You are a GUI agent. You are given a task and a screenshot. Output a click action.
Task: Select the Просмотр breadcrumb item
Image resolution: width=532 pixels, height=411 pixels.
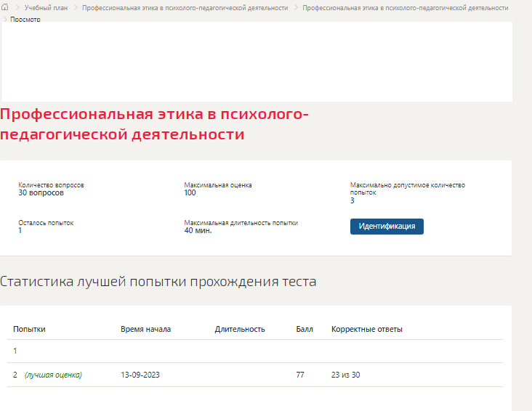pos(25,20)
